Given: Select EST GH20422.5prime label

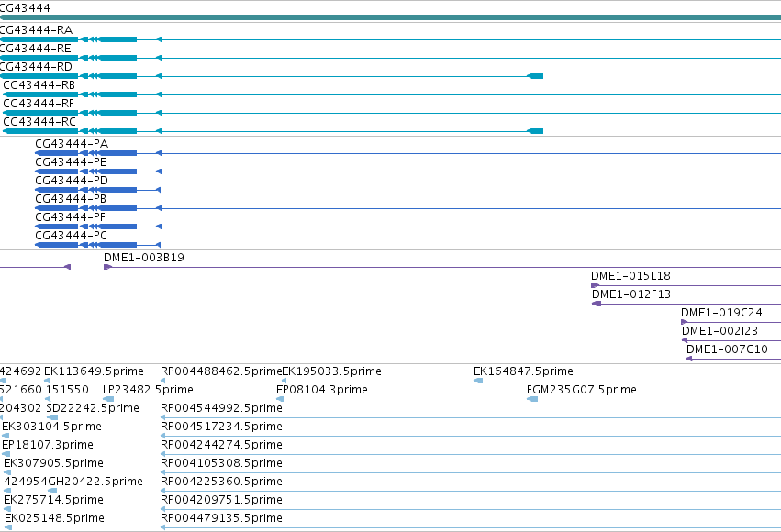Looking at the screenshot, I should point(95,482).
